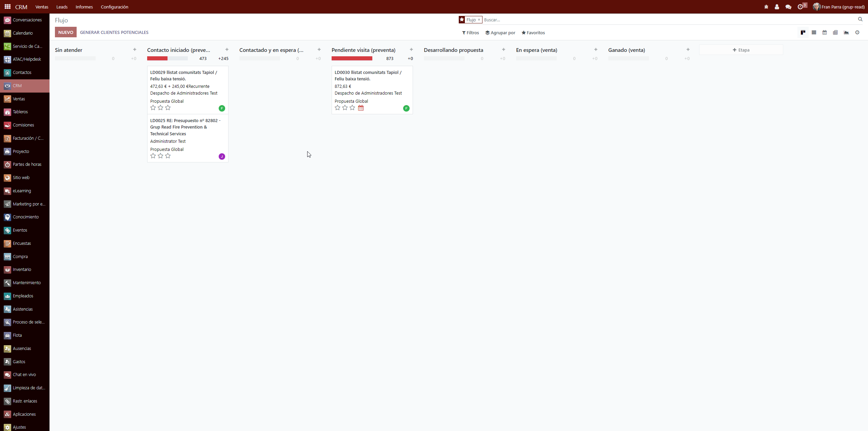Image resolution: width=868 pixels, height=431 pixels.
Task: Set third priority star on LD0025 card
Action: tap(168, 156)
